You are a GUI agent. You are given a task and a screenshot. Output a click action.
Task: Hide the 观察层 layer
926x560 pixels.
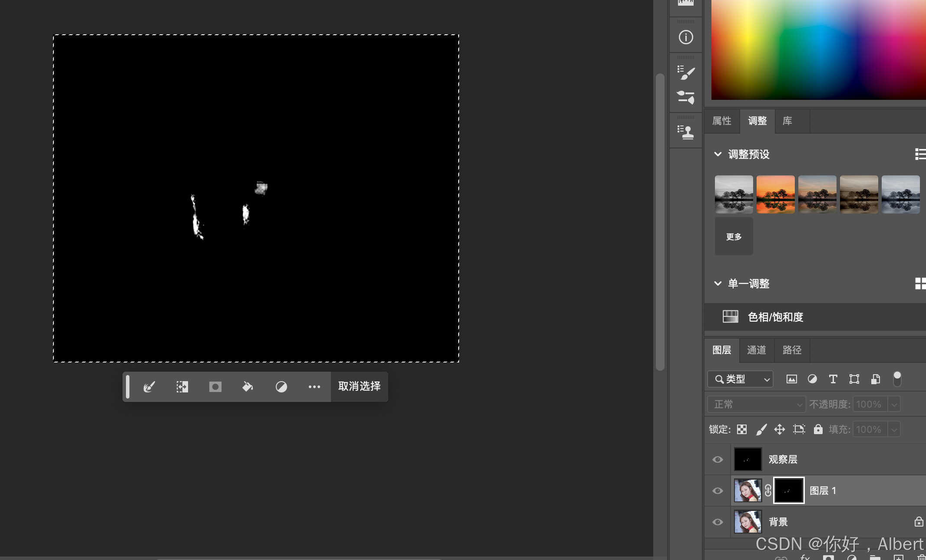(718, 459)
